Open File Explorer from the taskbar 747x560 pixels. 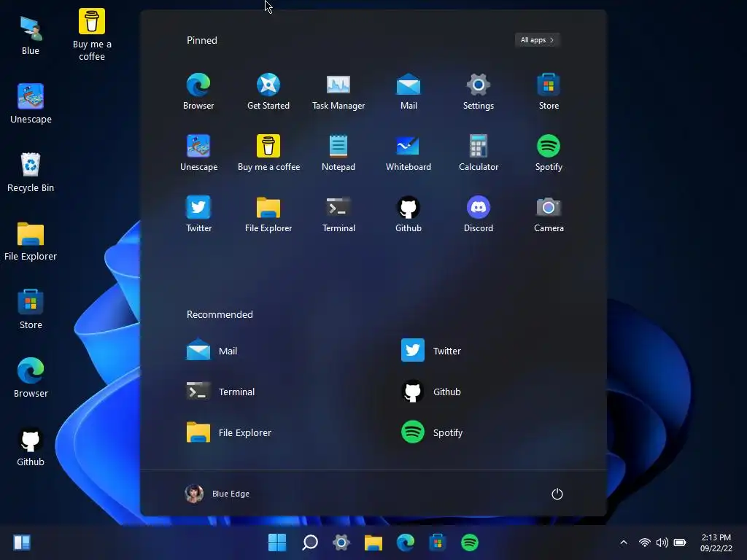373,542
